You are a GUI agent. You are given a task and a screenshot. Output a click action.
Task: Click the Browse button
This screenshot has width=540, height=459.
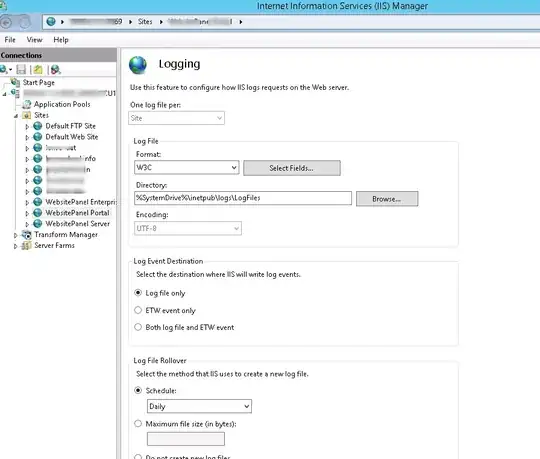tap(387, 199)
